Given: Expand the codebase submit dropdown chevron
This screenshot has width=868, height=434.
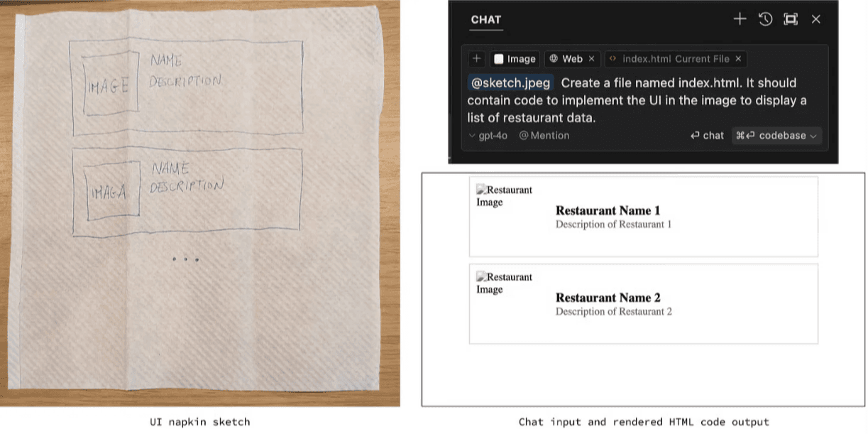Looking at the screenshot, I should 815,135.
